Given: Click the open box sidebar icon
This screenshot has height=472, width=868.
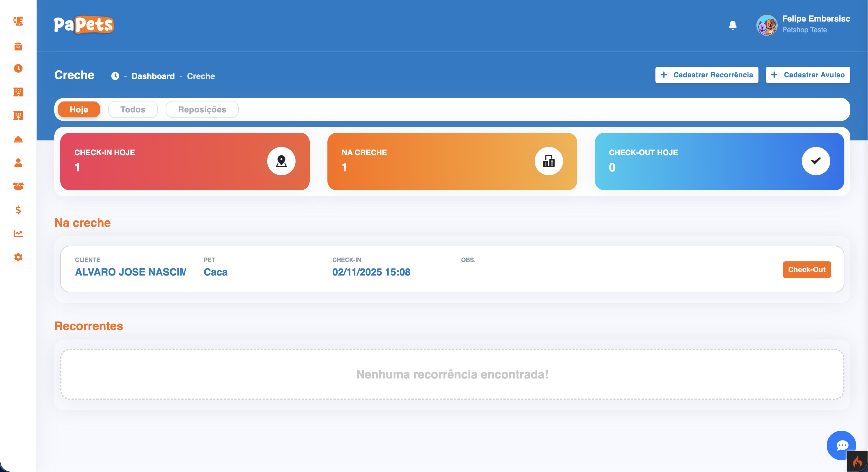Looking at the screenshot, I should 18,186.
